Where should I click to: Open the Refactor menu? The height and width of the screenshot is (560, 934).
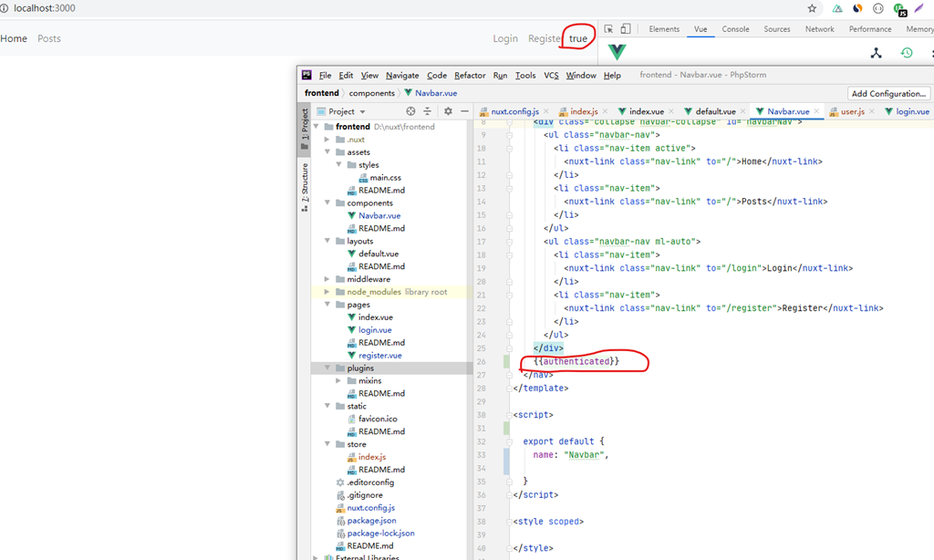(x=470, y=75)
